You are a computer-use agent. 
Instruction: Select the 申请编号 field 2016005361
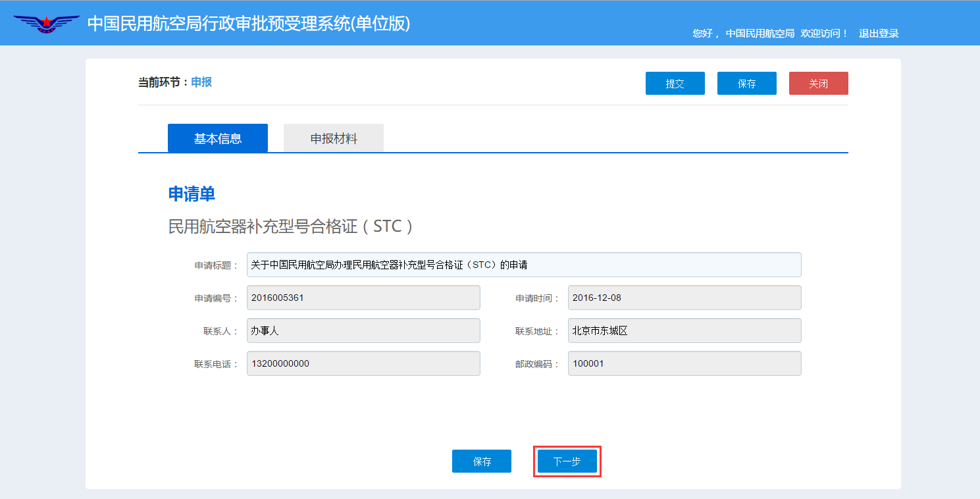pos(363,298)
